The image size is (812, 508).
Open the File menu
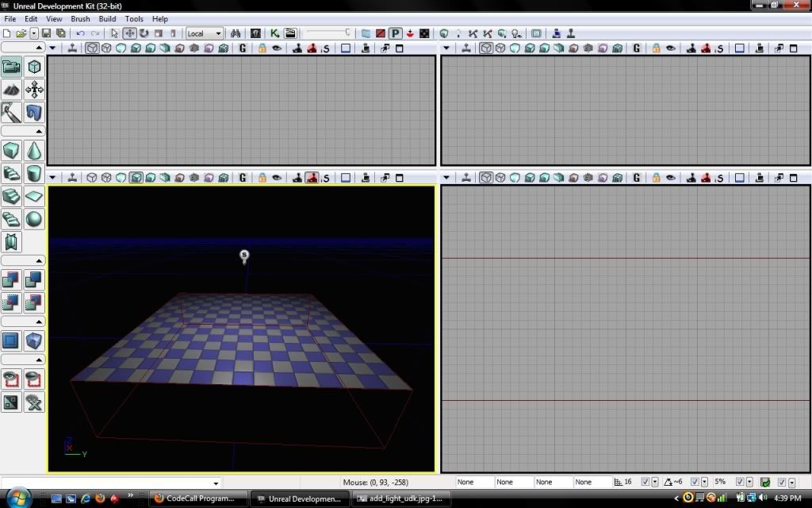click(10, 19)
